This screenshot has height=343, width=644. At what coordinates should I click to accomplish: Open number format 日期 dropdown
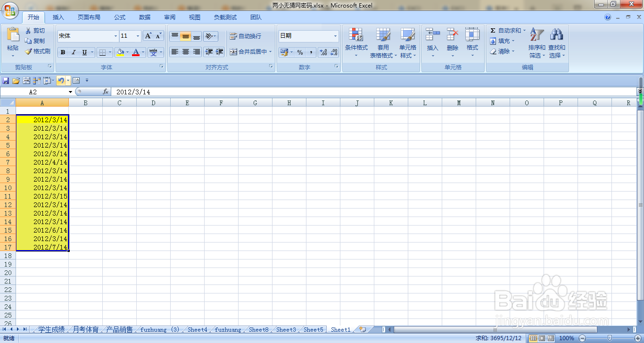[336, 36]
